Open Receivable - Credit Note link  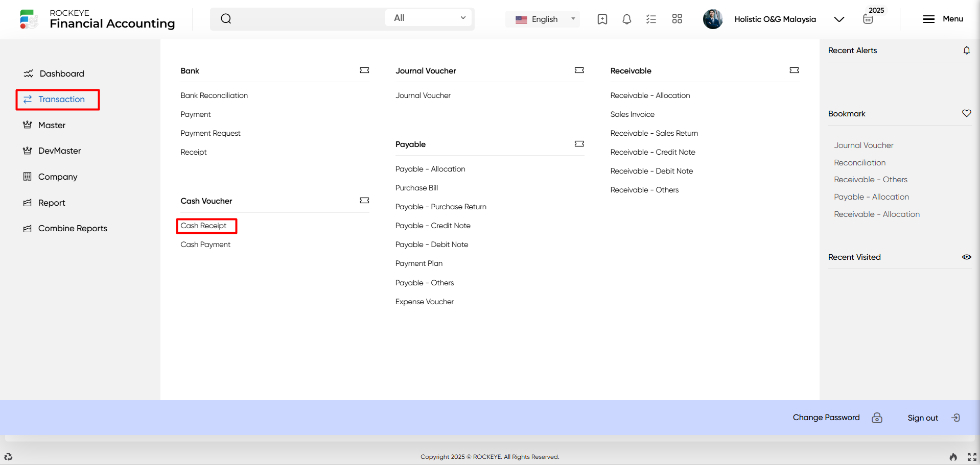pos(652,152)
